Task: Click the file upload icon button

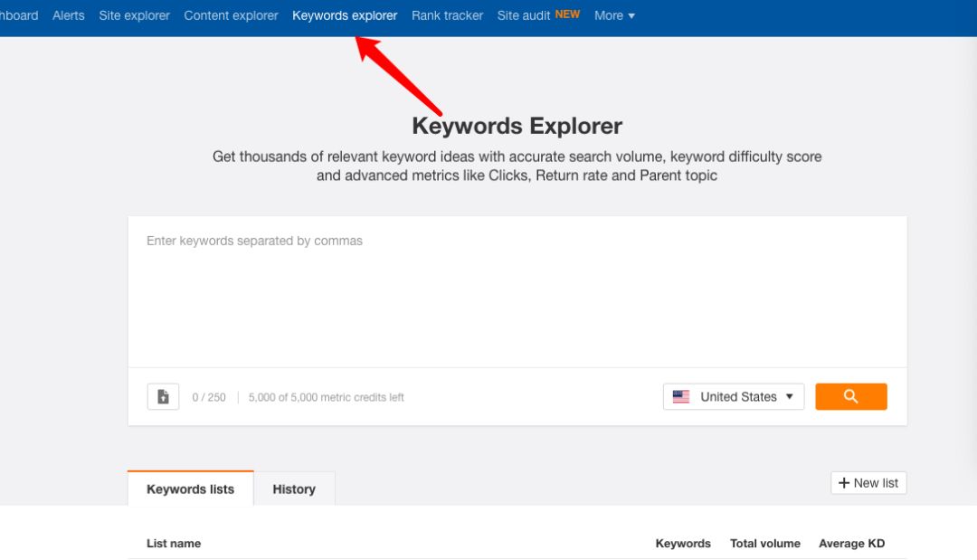Action: pos(163,397)
